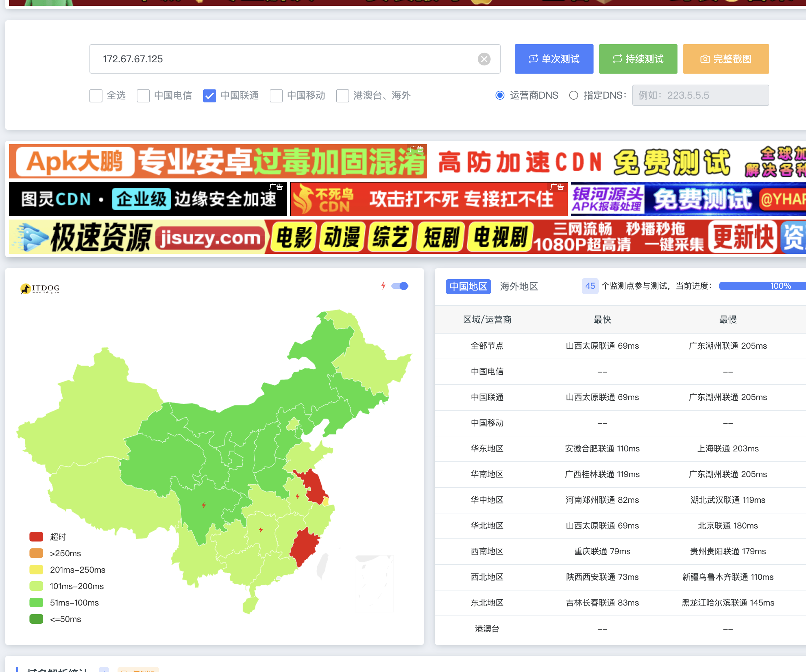806x672 pixels.
Task: Click the 吉林长春联通 83ms cell
Action: 602,603
